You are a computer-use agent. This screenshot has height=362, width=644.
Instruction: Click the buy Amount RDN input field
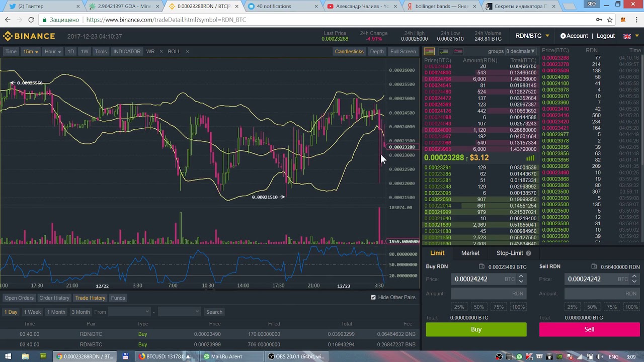click(x=489, y=293)
